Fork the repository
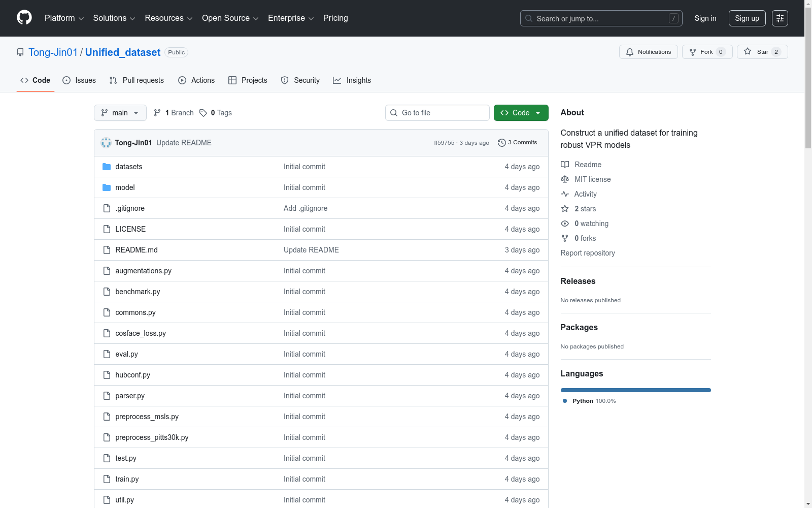Image resolution: width=812 pixels, height=508 pixels. click(707, 52)
